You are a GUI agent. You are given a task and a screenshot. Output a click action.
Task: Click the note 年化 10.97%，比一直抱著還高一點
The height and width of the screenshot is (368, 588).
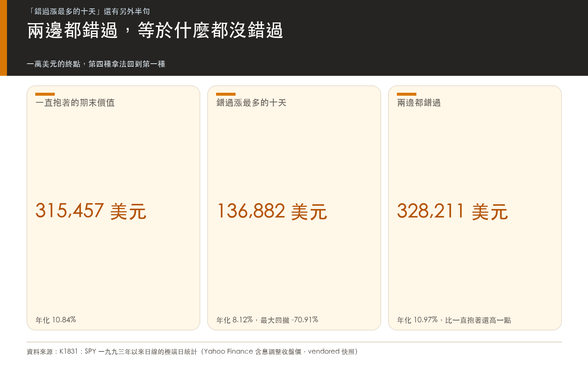pos(454,320)
